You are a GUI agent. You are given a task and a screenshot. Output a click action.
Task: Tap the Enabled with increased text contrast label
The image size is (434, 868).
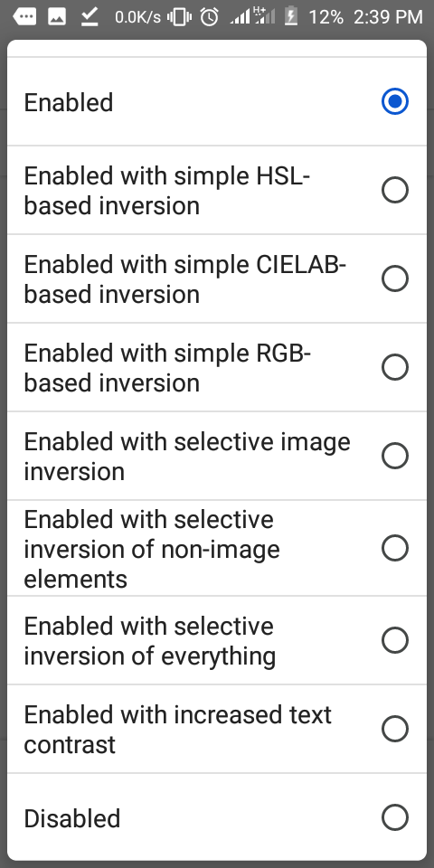(178, 730)
